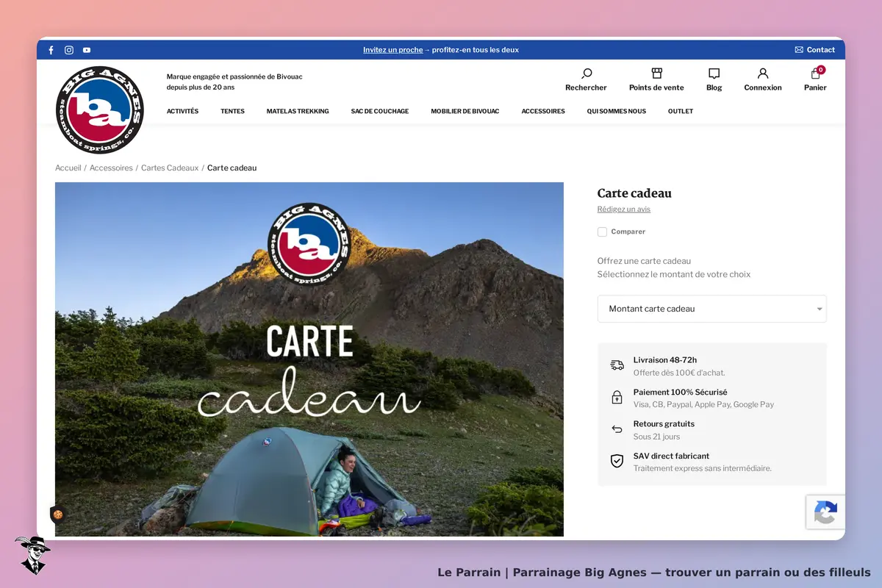Open the YouTube social icon
882x588 pixels.
click(x=87, y=50)
